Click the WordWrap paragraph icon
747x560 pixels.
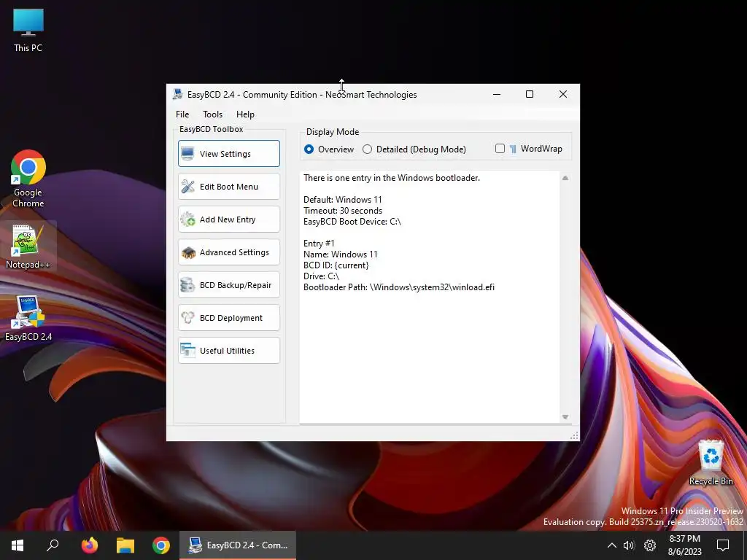pyautogui.click(x=513, y=149)
